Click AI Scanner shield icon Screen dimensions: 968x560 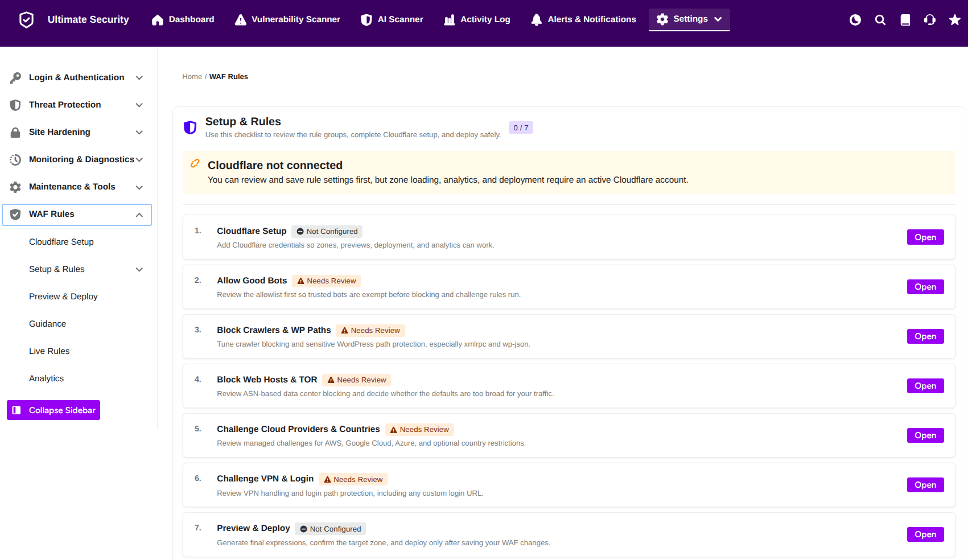point(366,20)
